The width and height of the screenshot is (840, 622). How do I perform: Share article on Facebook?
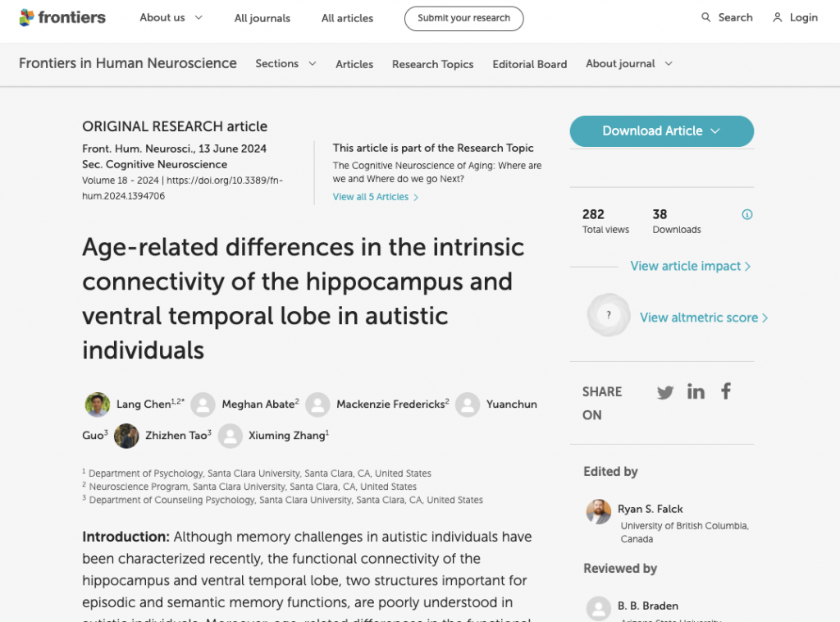click(726, 391)
